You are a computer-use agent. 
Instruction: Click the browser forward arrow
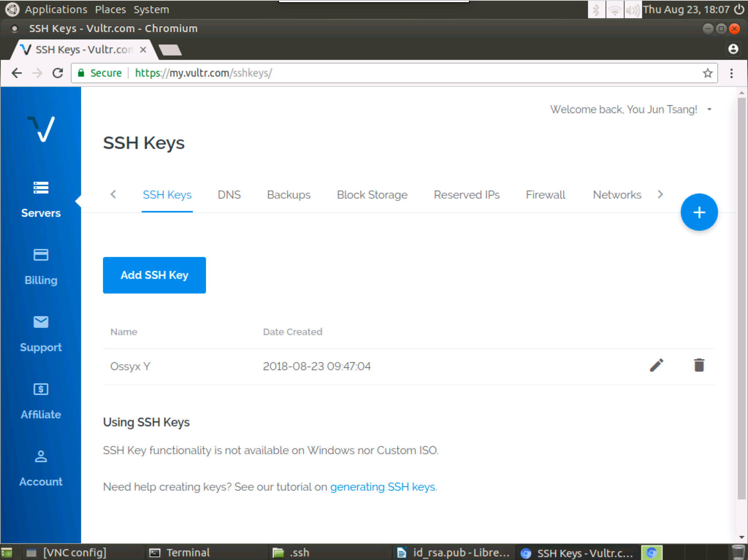click(x=37, y=73)
